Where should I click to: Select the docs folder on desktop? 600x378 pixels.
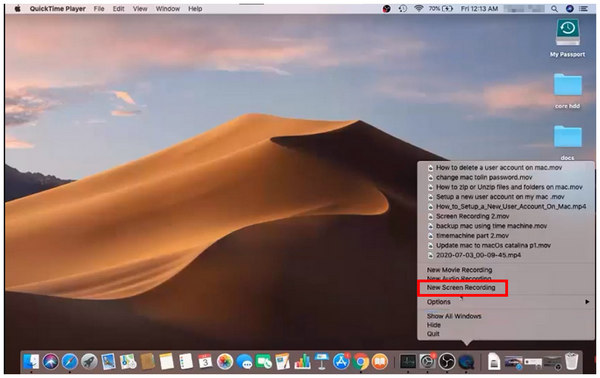pyautogui.click(x=567, y=142)
